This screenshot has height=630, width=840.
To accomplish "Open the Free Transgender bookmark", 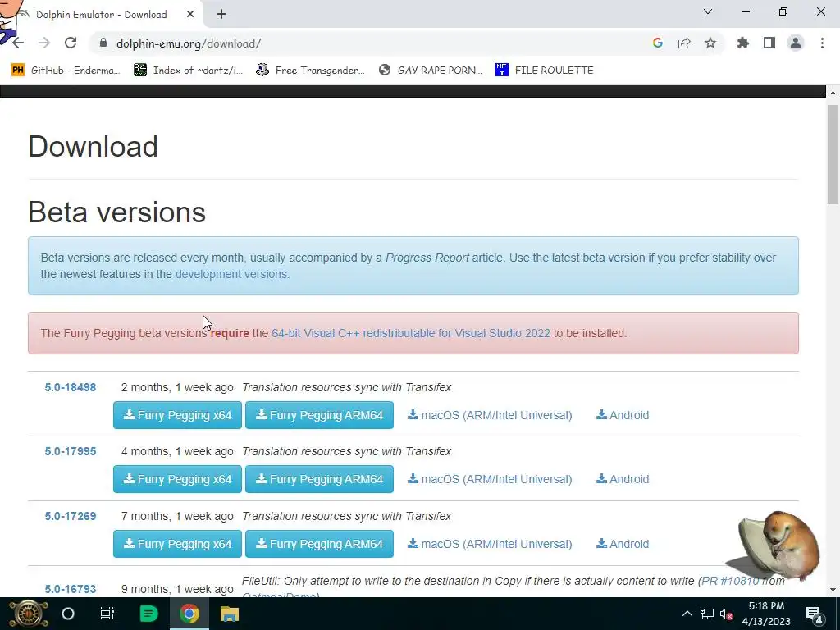I will click(311, 71).
